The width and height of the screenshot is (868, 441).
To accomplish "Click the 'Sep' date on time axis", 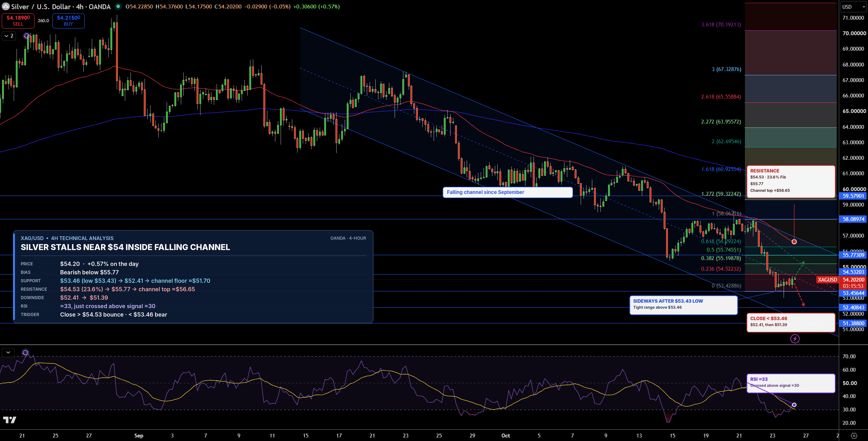I will pos(139,436).
